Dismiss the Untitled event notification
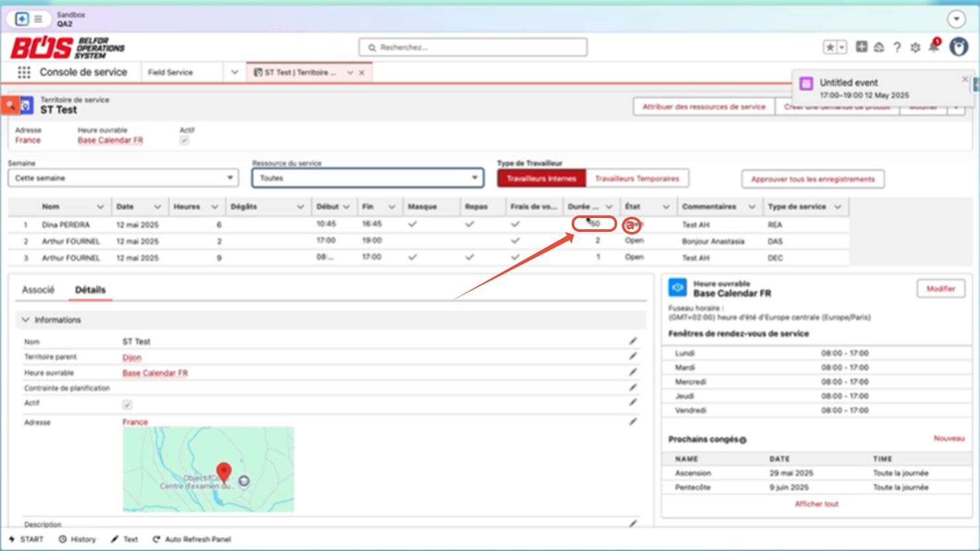The width and height of the screenshot is (980, 551). (x=965, y=79)
